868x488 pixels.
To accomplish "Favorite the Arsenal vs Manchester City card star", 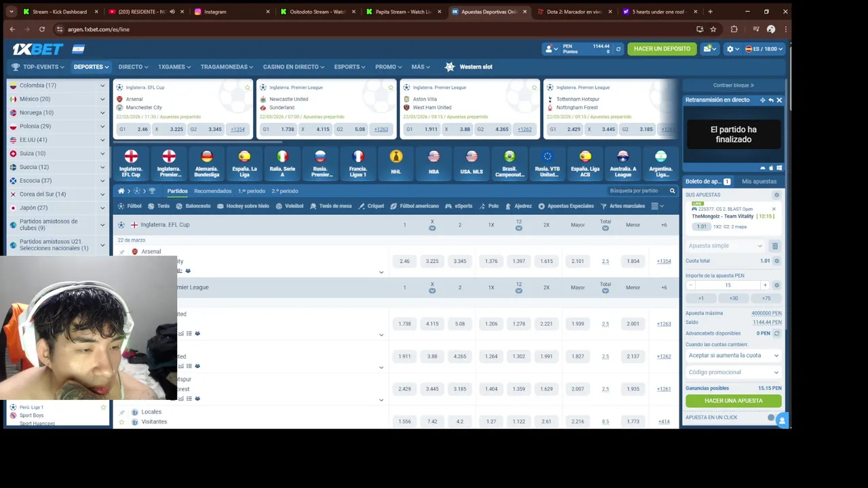I will (x=248, y=87).
